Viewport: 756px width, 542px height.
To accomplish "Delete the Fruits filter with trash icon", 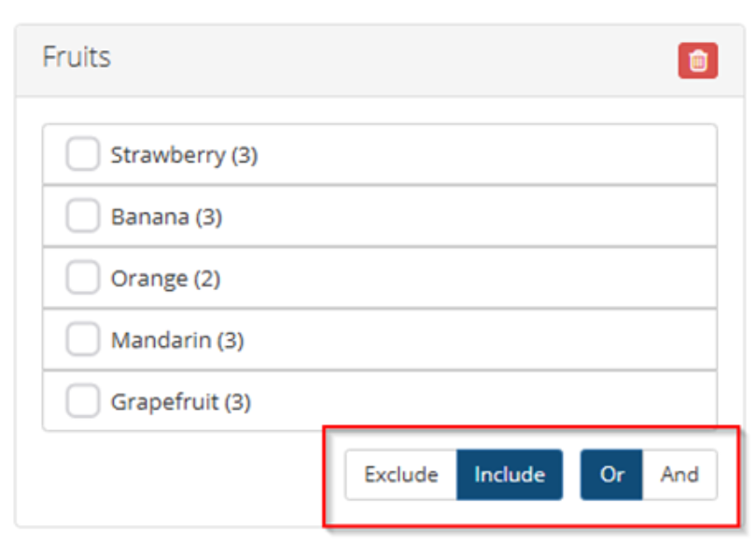I will coord(697,62).
